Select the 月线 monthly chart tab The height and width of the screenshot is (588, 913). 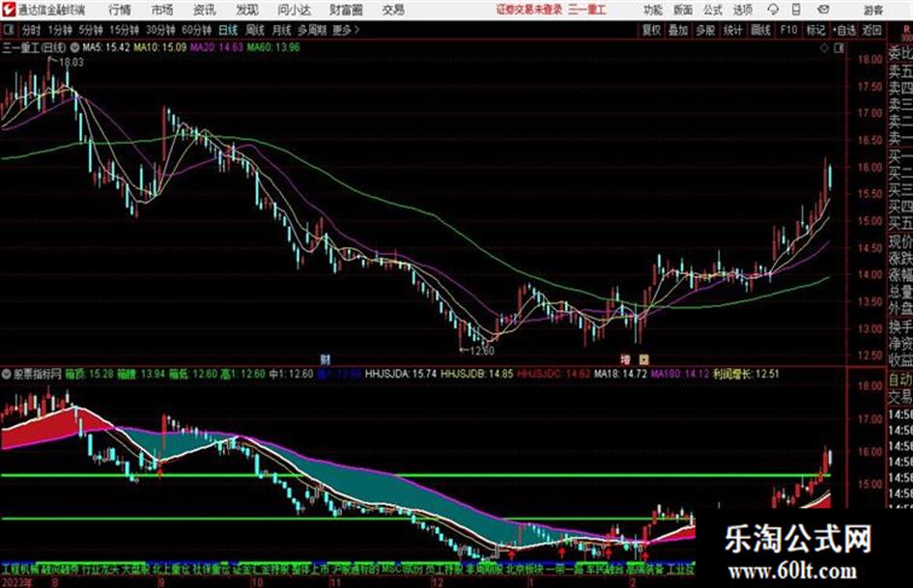pyautogui.click(x=281, y=30)
